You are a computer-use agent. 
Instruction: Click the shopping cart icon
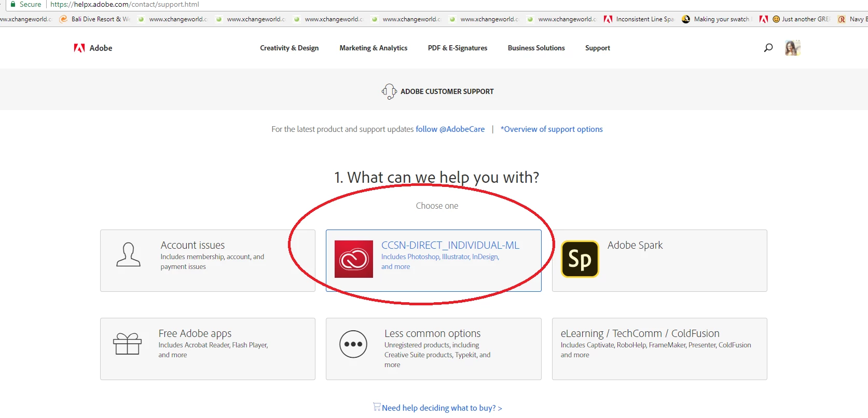click(377, 407)
